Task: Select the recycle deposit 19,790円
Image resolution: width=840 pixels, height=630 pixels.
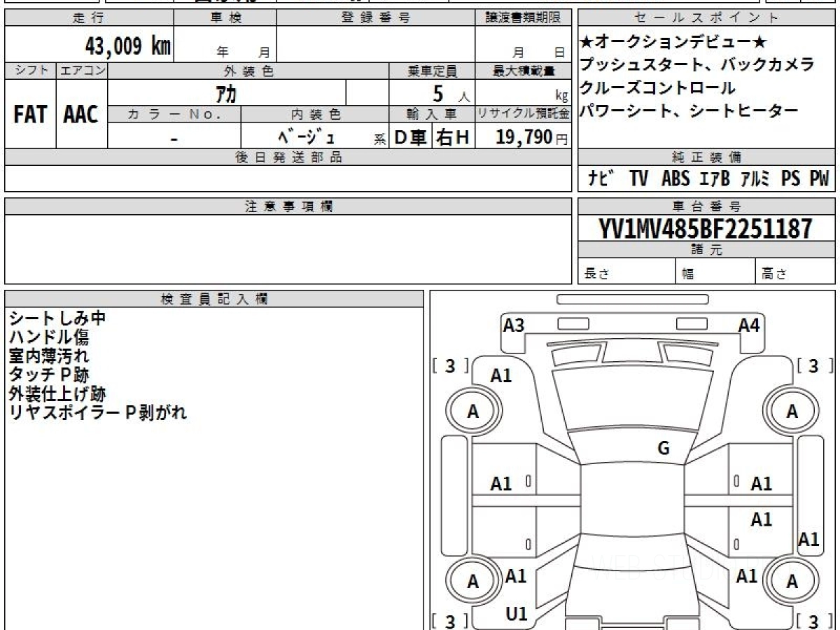Action: (532, 137)
